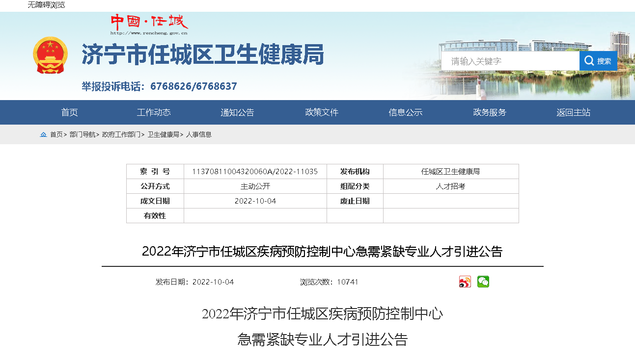The image size is (635, 364).
Task: Go to 首页 in the breadcrumb
Action: tap(56, 134)
